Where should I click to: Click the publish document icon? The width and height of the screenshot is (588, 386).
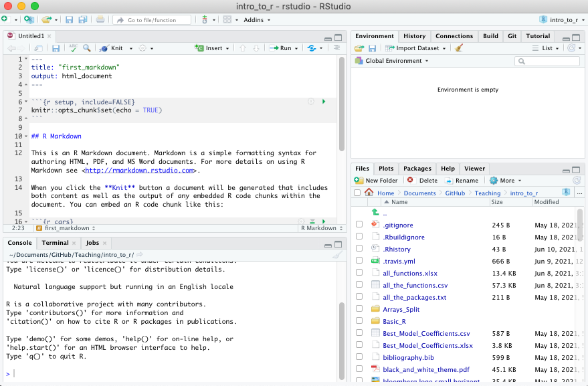point(312,48)
